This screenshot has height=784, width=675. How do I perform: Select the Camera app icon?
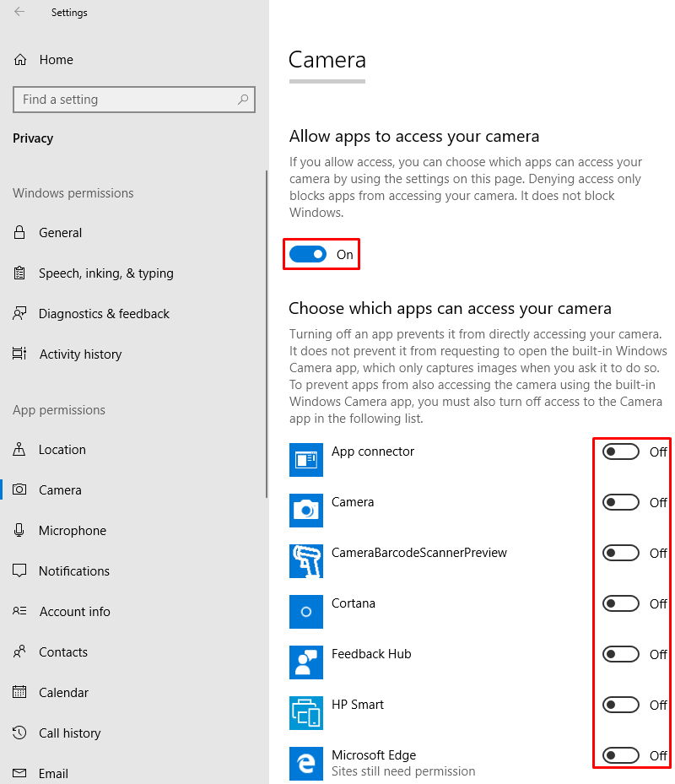(x=305, y=511)
